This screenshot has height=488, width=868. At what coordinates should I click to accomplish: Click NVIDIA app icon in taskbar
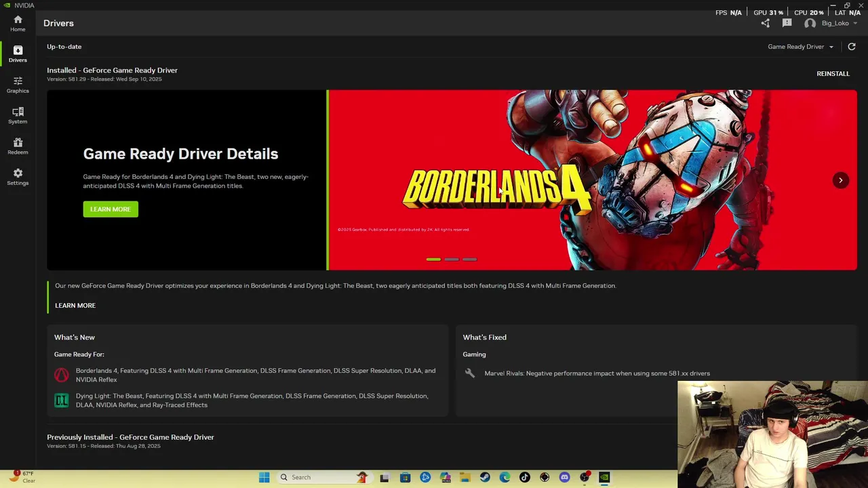click(x=604, y=477)
